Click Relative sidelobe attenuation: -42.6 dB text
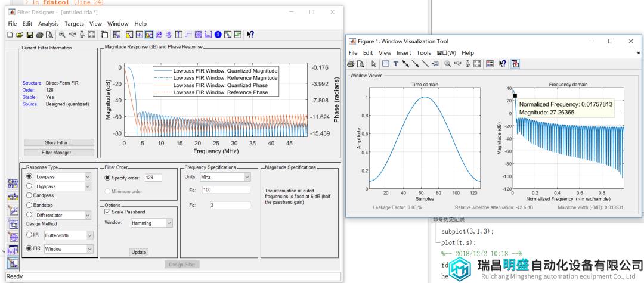The width and height of the screenshot is (644, 283). (494, 207)
